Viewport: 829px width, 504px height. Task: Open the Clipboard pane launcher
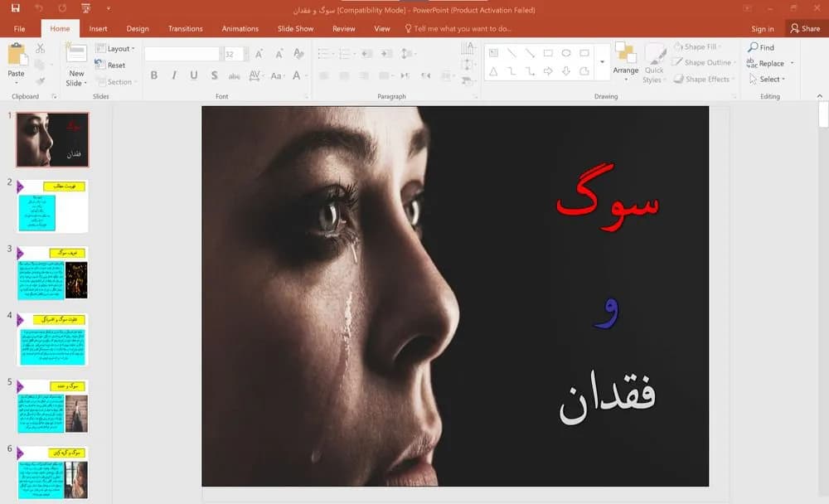pyautogui.click(x=54, y=96)
